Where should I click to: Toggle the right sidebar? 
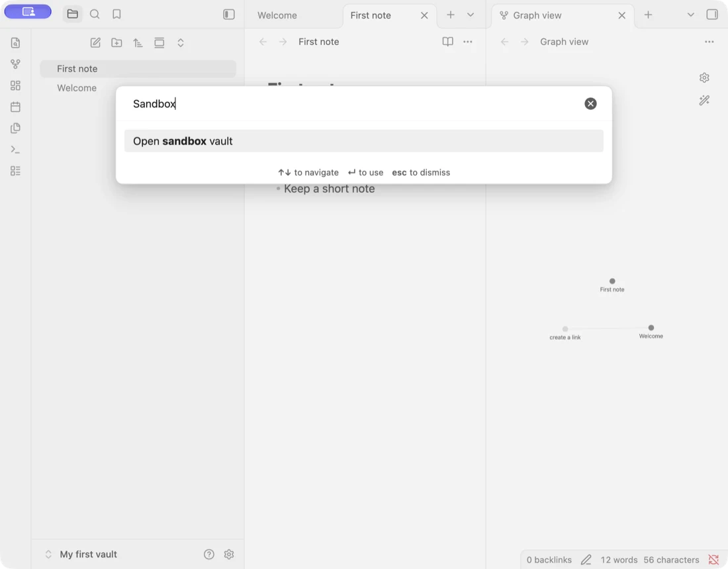[712, 15]
